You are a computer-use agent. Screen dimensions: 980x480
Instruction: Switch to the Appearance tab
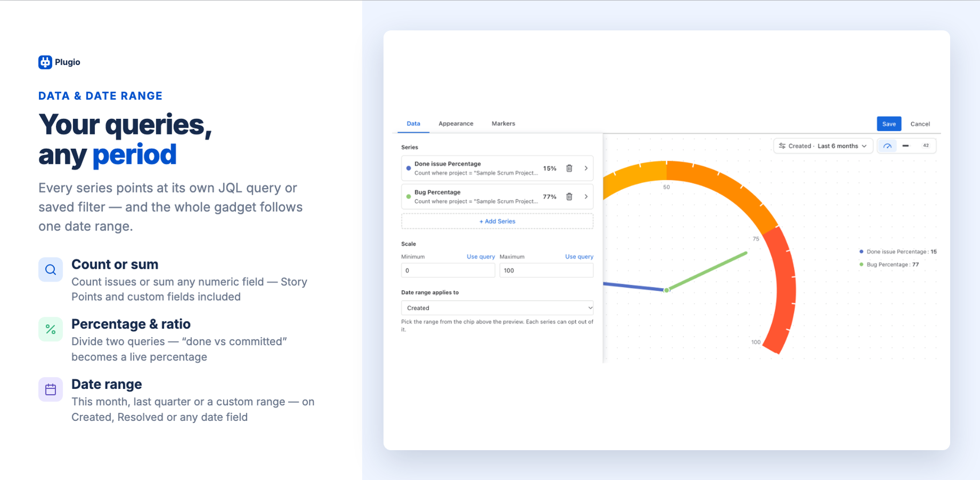(456, 124)
